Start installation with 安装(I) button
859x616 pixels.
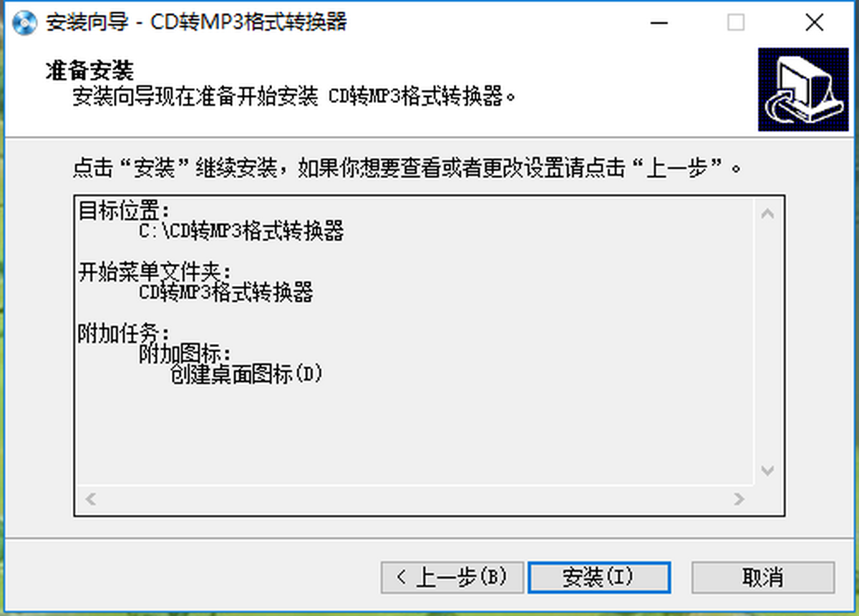[x=599, y=577]
